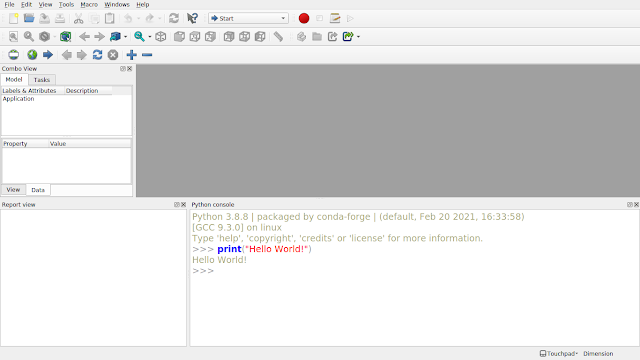Click the Sync view blue cube icon

coord(116,37)
